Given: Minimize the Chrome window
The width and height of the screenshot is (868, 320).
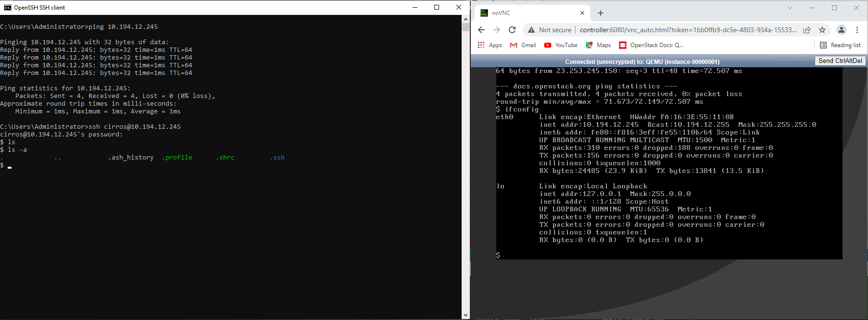Looking at the screenshot, I should 812,8.
